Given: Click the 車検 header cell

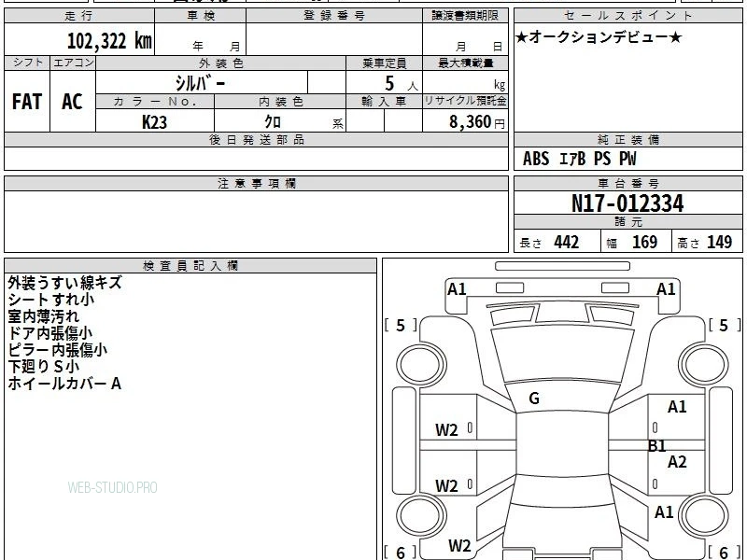Looking at the screenshot, I should click(201, 16).
